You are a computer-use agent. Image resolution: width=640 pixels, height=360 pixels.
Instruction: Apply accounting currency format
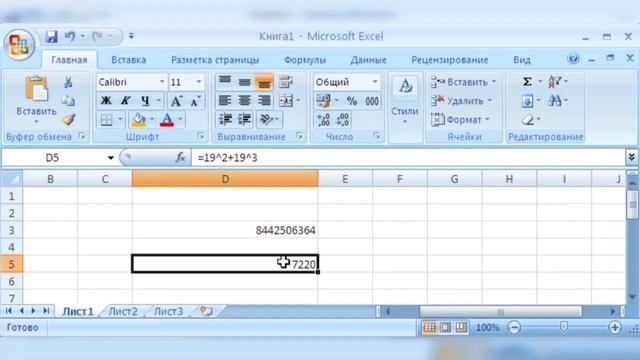pos(324,100)
